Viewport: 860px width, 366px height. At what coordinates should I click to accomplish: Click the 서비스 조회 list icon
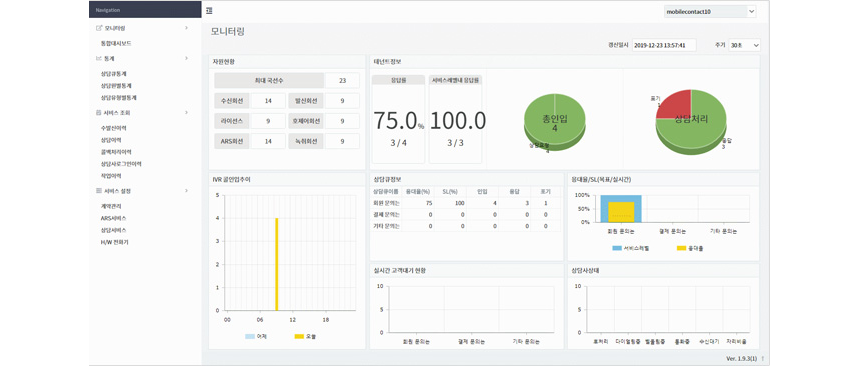click(x=99, y=112)
